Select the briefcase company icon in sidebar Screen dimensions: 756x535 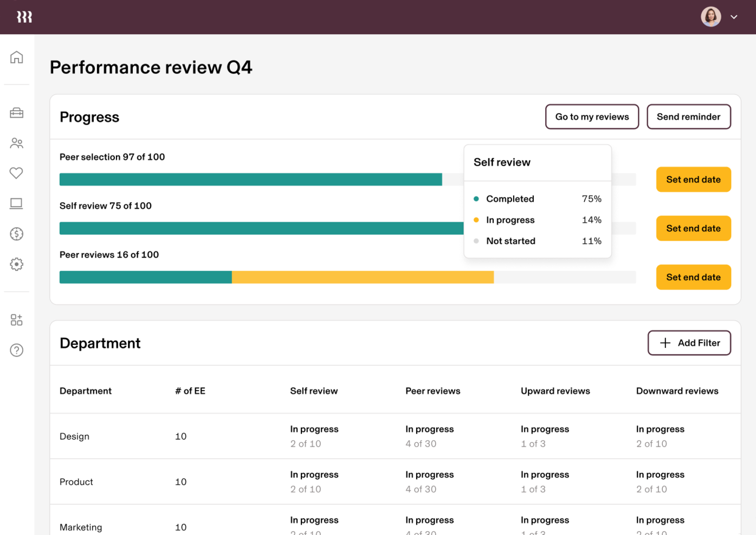(x=16, y=112)
